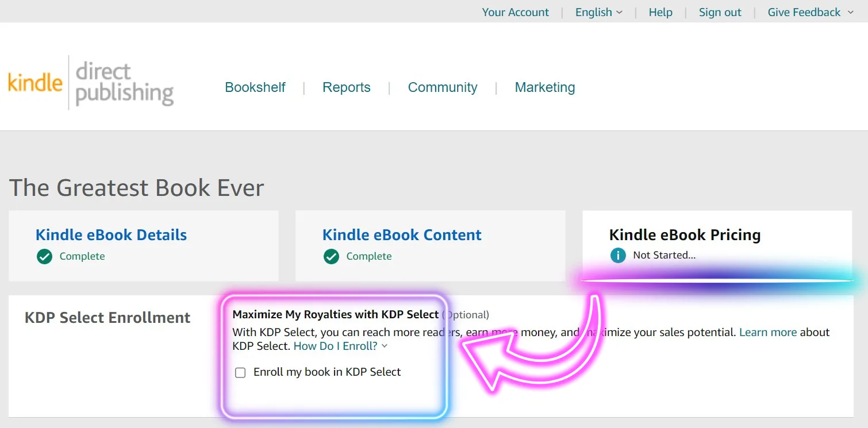Click the Sign out link
This screenshot has width=868, height=428.
720,12
